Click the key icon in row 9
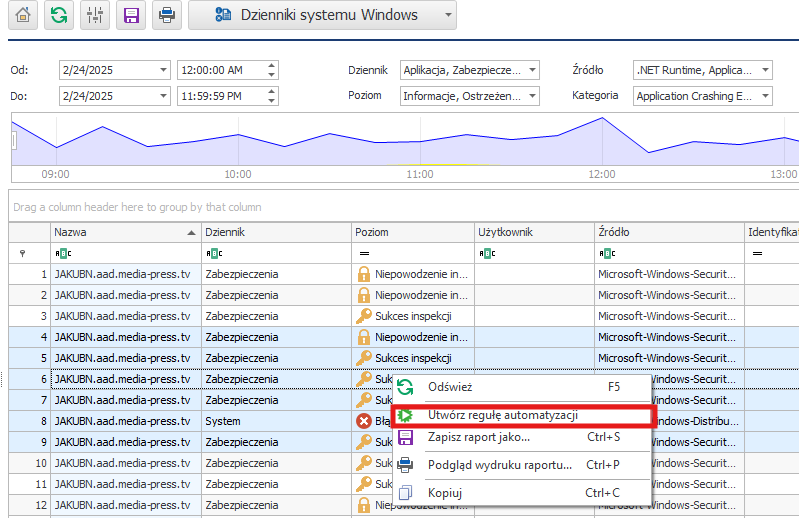The image size is (799, 518). pos(363,442)
